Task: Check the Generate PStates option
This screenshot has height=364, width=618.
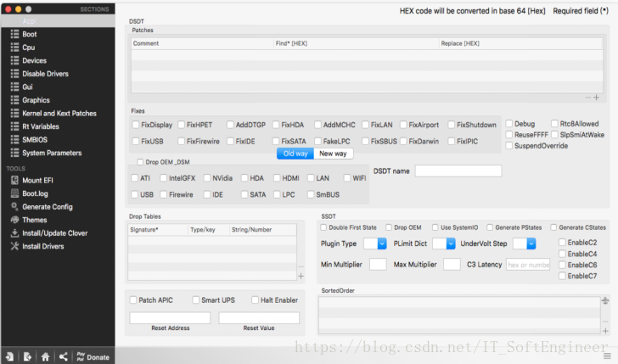Action: pos(490,227)
